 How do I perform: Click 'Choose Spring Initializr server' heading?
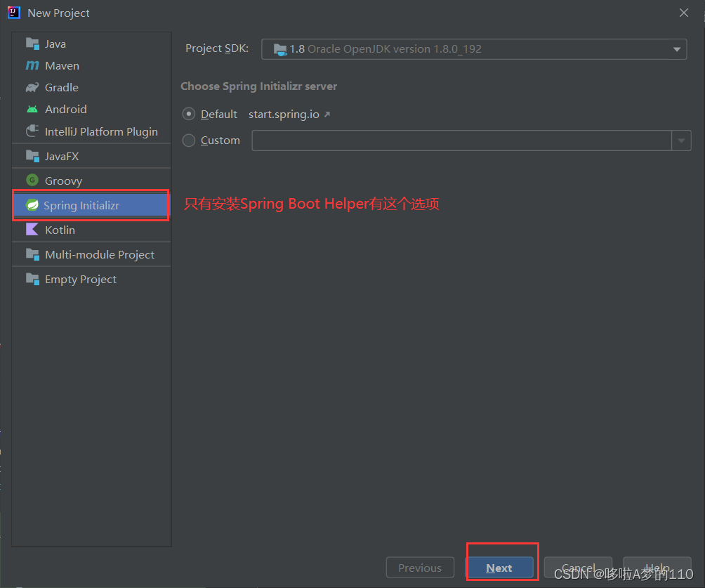click(258, 86)
